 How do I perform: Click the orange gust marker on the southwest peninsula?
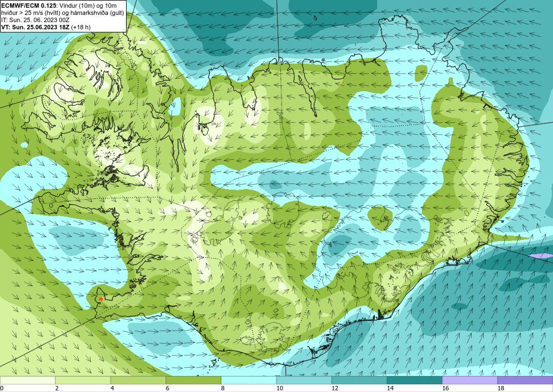[x=101, y=299]
